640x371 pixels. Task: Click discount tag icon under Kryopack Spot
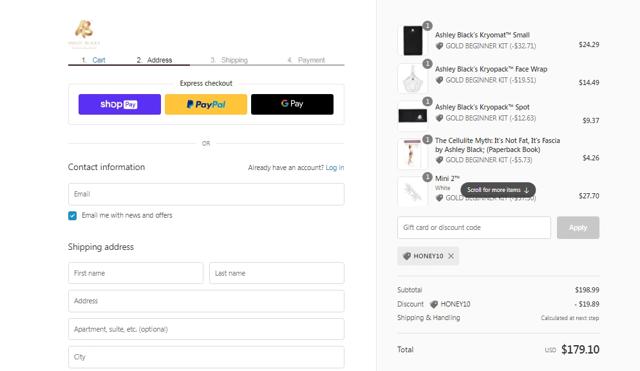pos(439,118)
